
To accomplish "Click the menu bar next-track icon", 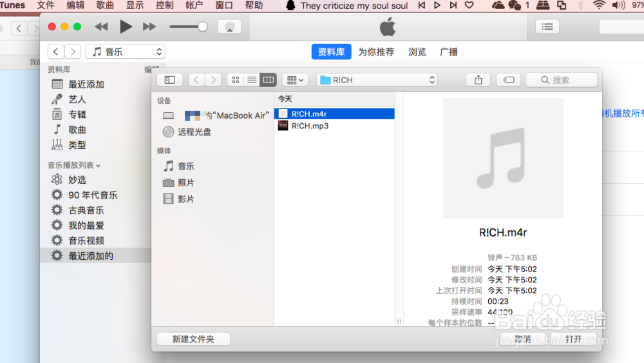I will (x=453, y=5).
